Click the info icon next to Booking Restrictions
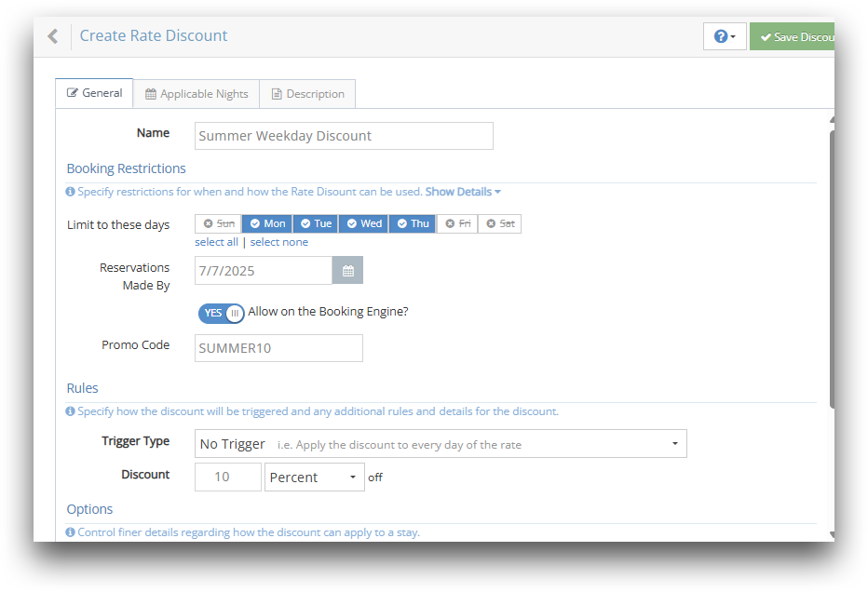Screen dimensions: 868x592 tap(70, 191)
